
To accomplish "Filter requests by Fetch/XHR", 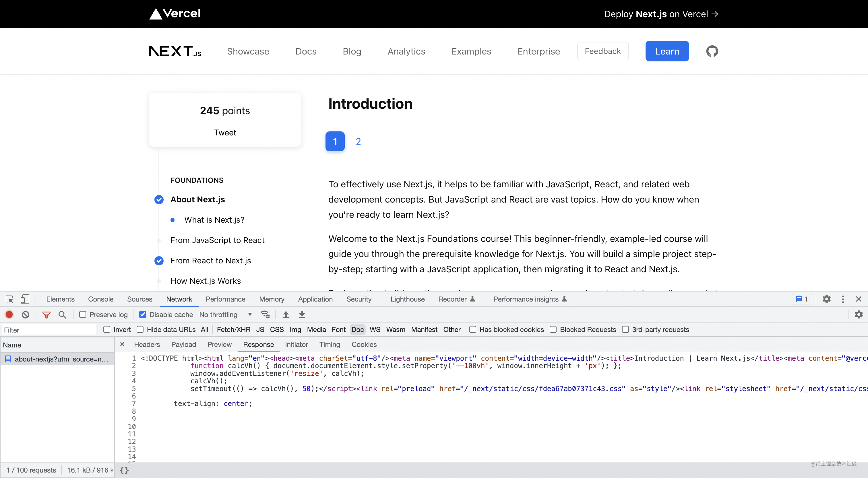I will pyautogui.click(x=234, y=329).
